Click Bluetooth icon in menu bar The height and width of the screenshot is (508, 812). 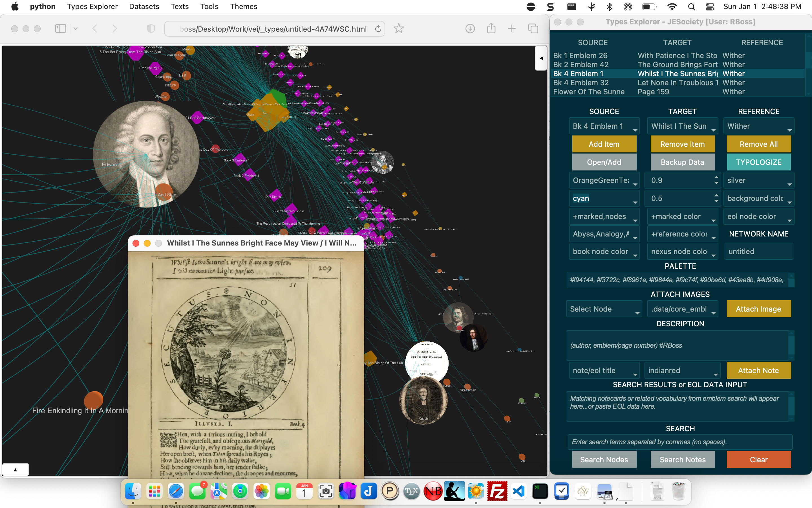pyautogui.click(x=609, y=7)
